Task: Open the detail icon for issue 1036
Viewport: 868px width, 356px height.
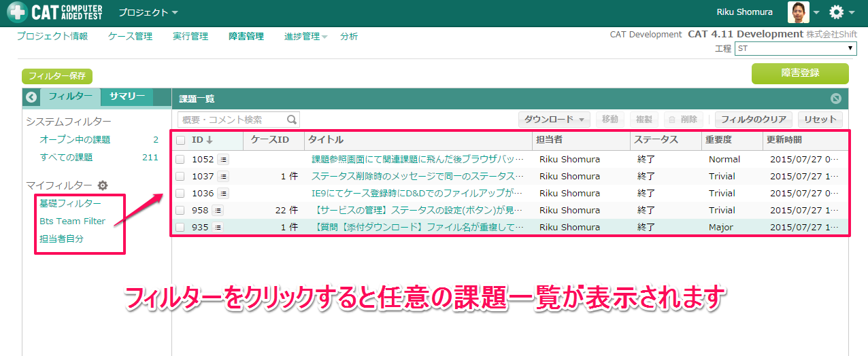Action: 223,193
